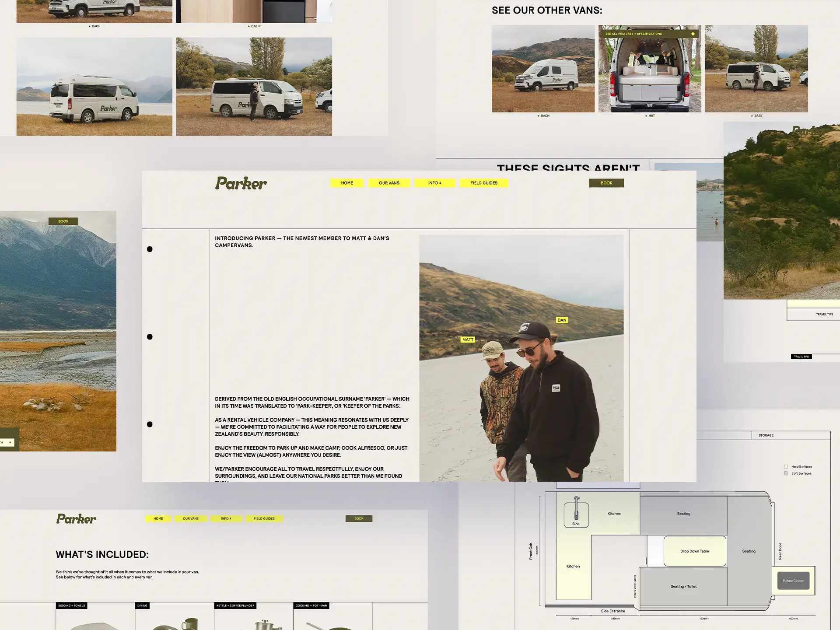Viewport: 840px width, 630px height.
Task: Click the Parker logo in the bottom-left page
Action: (x=76, y=519)
